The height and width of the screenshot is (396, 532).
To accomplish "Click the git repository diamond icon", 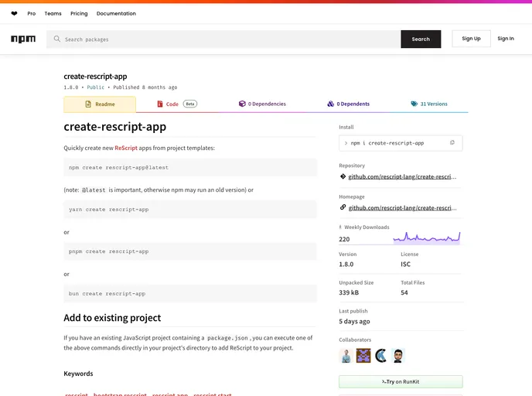I will 343,176.
